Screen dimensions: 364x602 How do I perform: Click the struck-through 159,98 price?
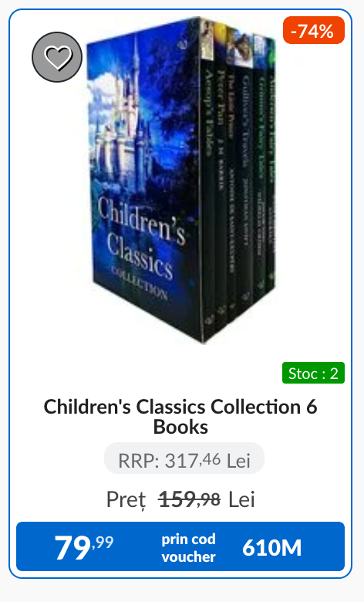(189, 499)
